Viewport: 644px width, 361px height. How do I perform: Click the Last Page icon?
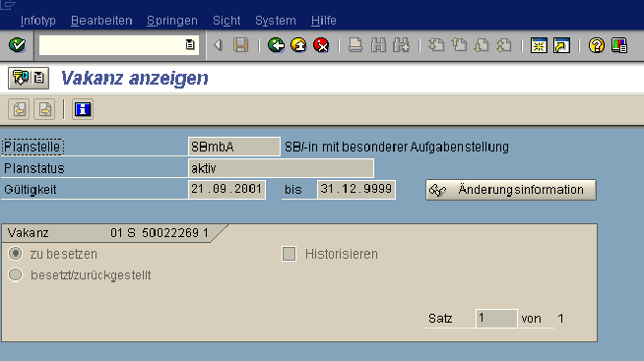tap(504, 44)
